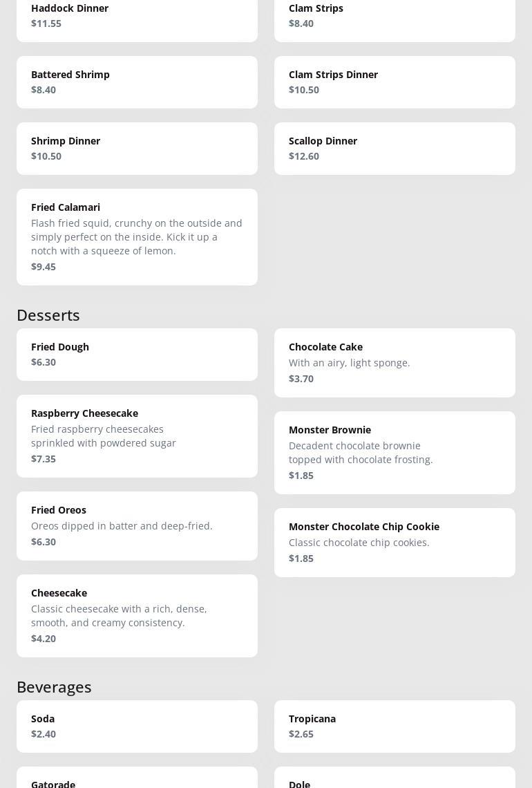Image resolution: width=532 pixels, height=788 pixels.
Task: Add Battered Shrimp to the order
Action: 137,82
